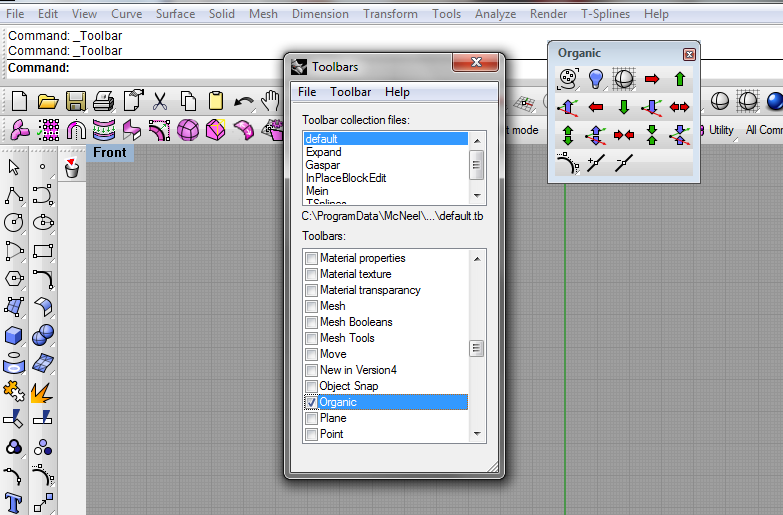
Task: Select the Text tool in left toolbar
Action: coord(14,502)
